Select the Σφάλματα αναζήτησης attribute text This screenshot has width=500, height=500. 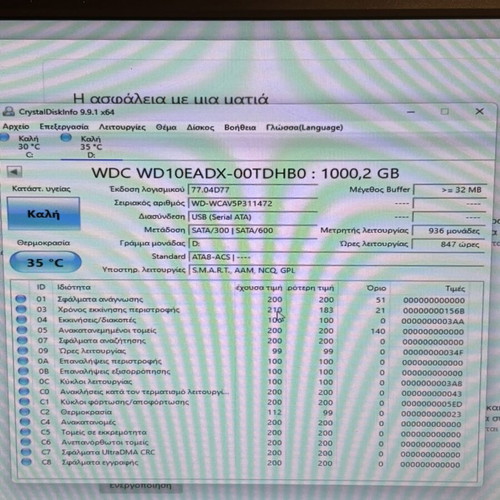click(102, 341)
